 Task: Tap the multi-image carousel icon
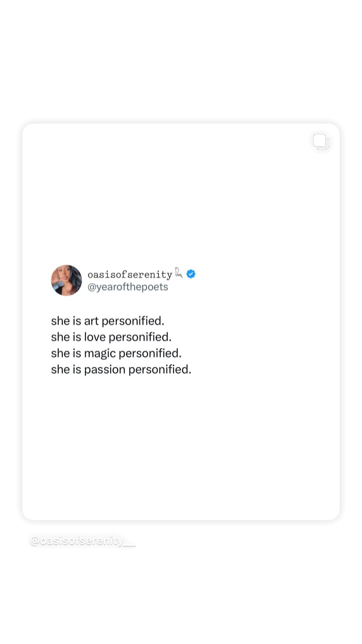click(321, 142)
